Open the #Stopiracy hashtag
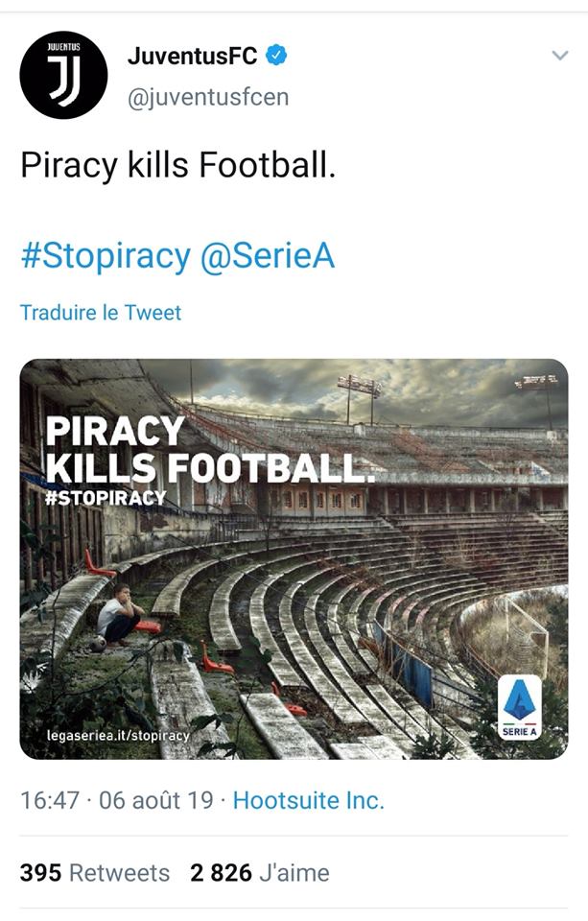Screen dimensions: 588x921 pyautogui.click(x=106, y=255)
